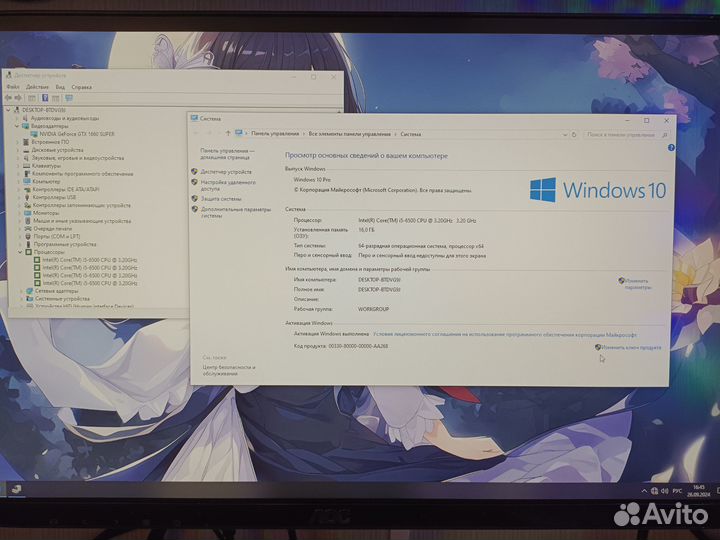The width and height of the screenshot is (720, 540).
Task: Go back using Device Manager's back arrow
Action: 8,98
